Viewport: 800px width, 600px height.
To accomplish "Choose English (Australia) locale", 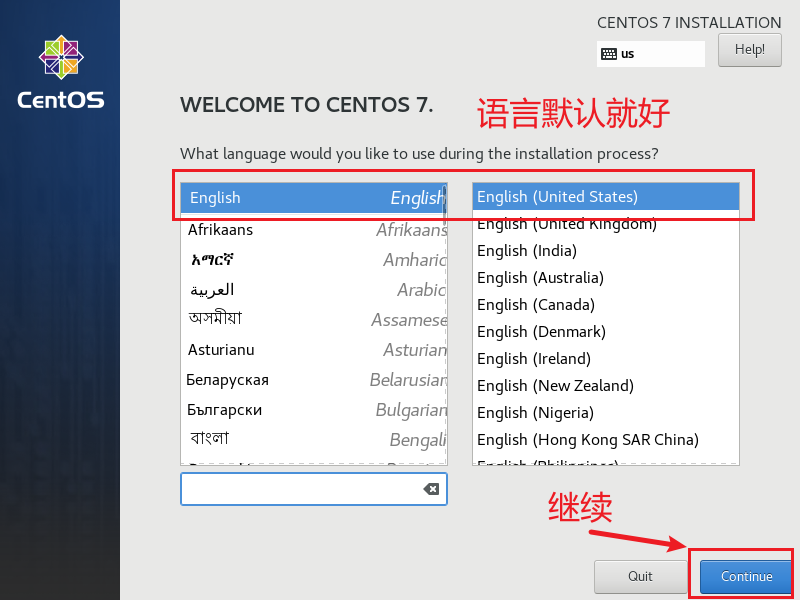I will coord(606,278).
